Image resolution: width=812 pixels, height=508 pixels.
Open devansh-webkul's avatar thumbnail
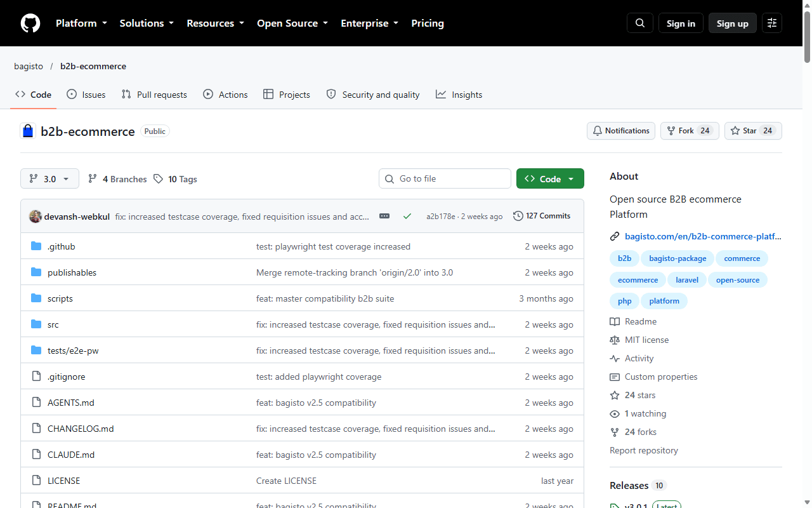[36, 217]
